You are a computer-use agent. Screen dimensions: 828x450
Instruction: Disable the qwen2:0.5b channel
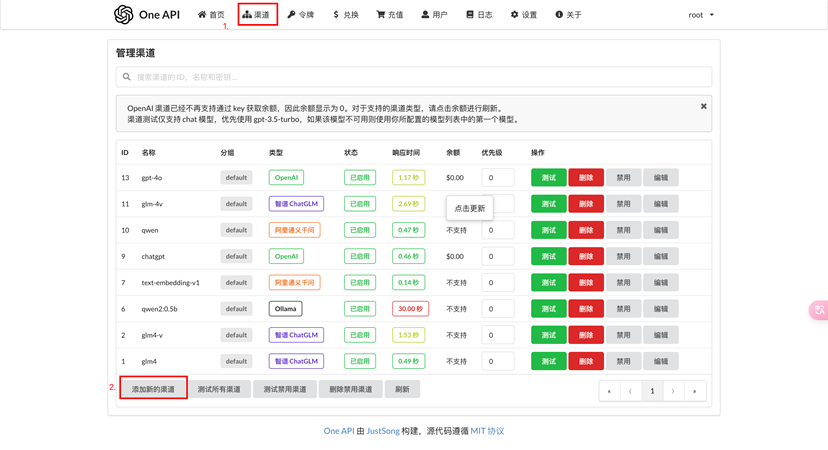click(623, 309)
